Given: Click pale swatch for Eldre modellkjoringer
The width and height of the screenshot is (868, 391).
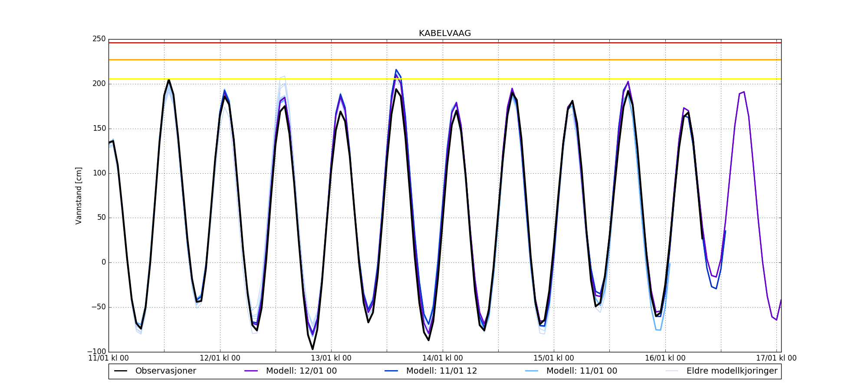Looking at the screenshot, I should (x=671, y=371).
